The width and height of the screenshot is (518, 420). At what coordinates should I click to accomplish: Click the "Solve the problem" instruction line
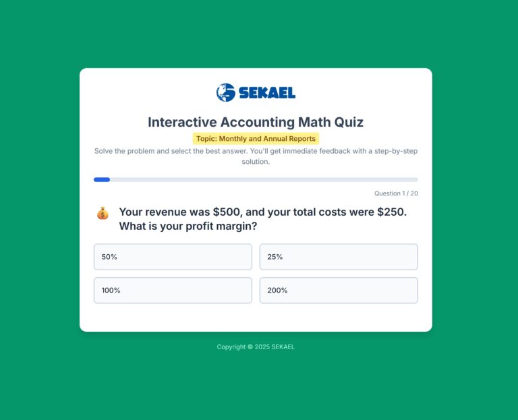pyautogui.click(x=256, y=151)
